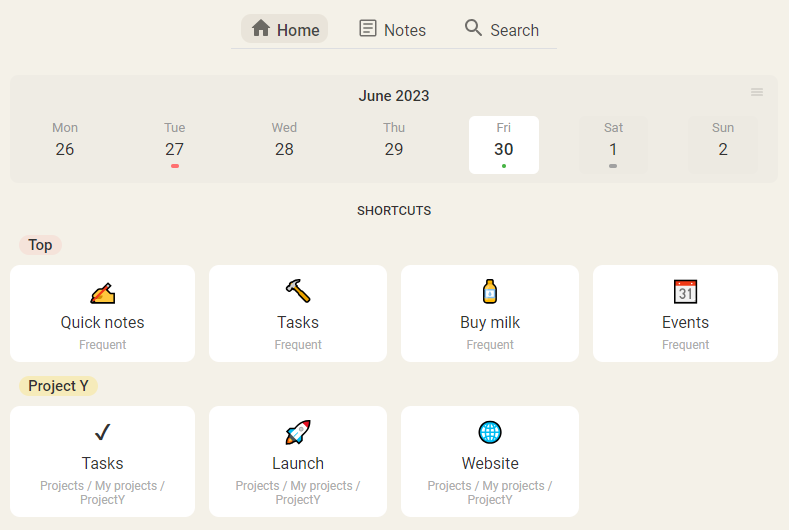Screen dimensions: 789x530
Task: Open the Notes tab
Action: [393, 30]
